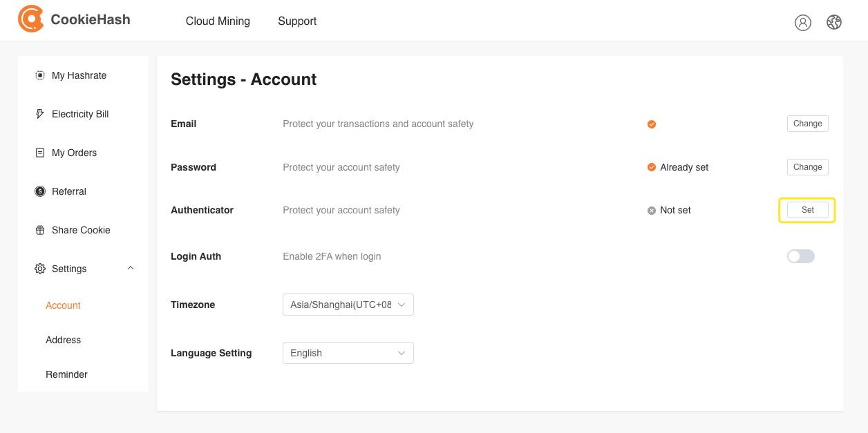Click the orange check icon beside Already set
The width and height of the screenshot is (868, 433).
[652, 167]
